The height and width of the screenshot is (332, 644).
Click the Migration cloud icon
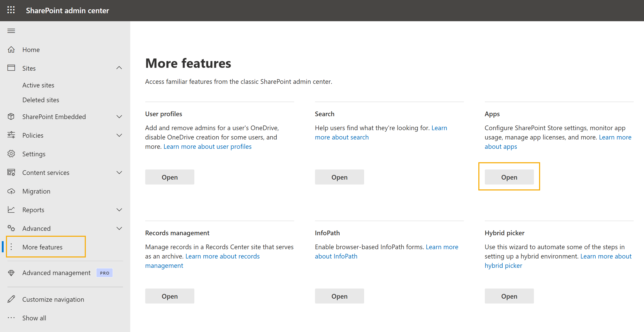coord(11,191)
